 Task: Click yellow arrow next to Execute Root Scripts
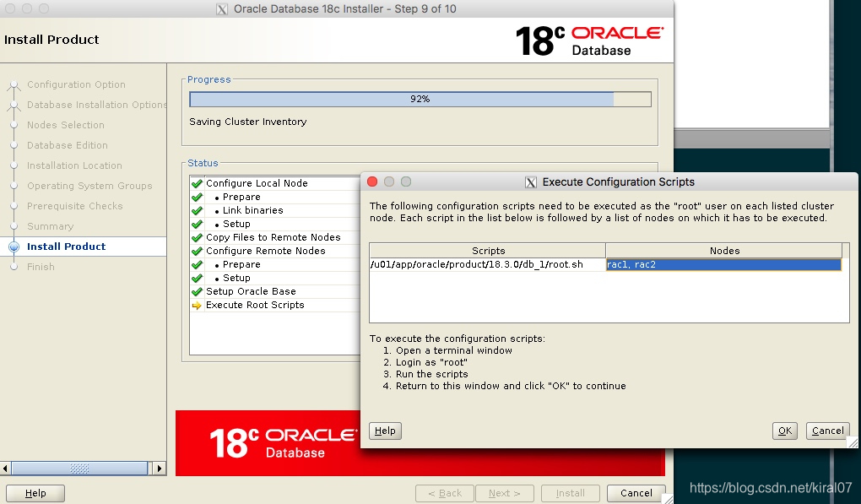click(198, 306)
